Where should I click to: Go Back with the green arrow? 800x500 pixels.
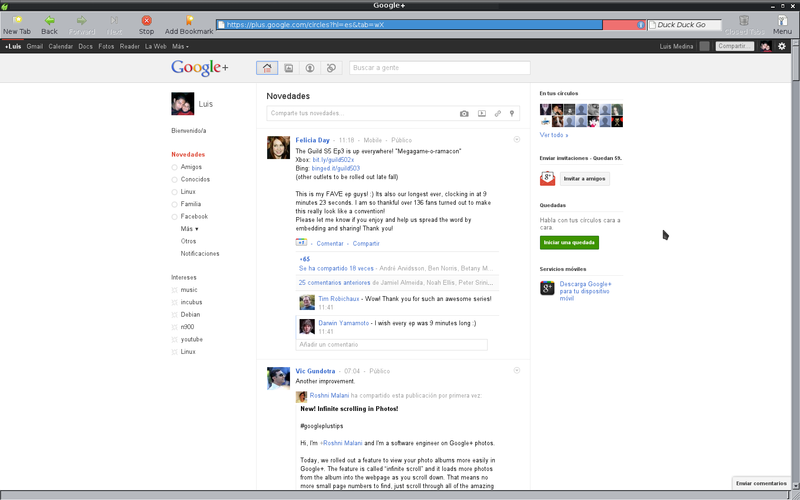(49, 25)
